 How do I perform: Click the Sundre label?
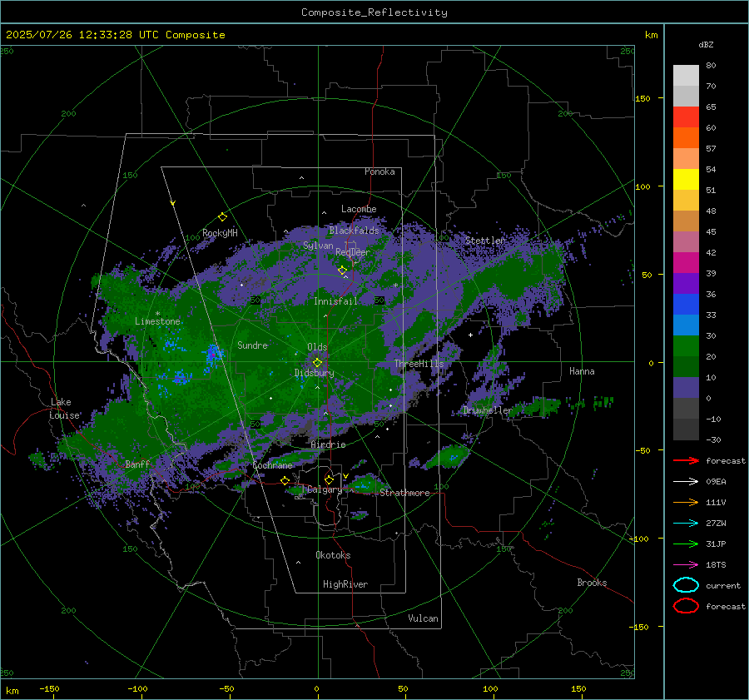(x=252, y=345)
